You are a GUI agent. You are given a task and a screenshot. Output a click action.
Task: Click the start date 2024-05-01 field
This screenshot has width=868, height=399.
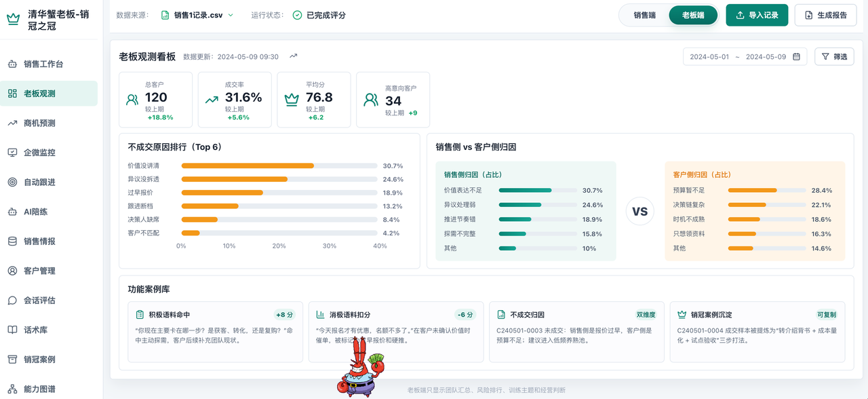709,57
